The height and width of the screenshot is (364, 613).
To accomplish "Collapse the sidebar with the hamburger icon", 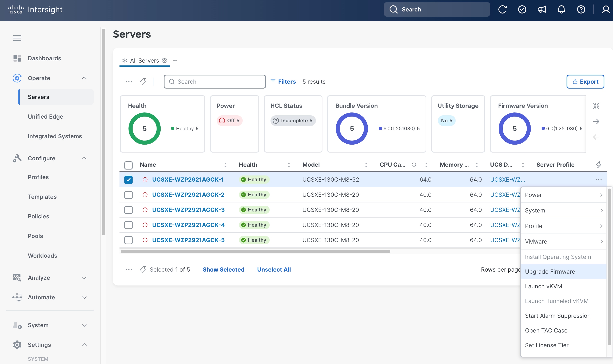I will coord(17,38).
